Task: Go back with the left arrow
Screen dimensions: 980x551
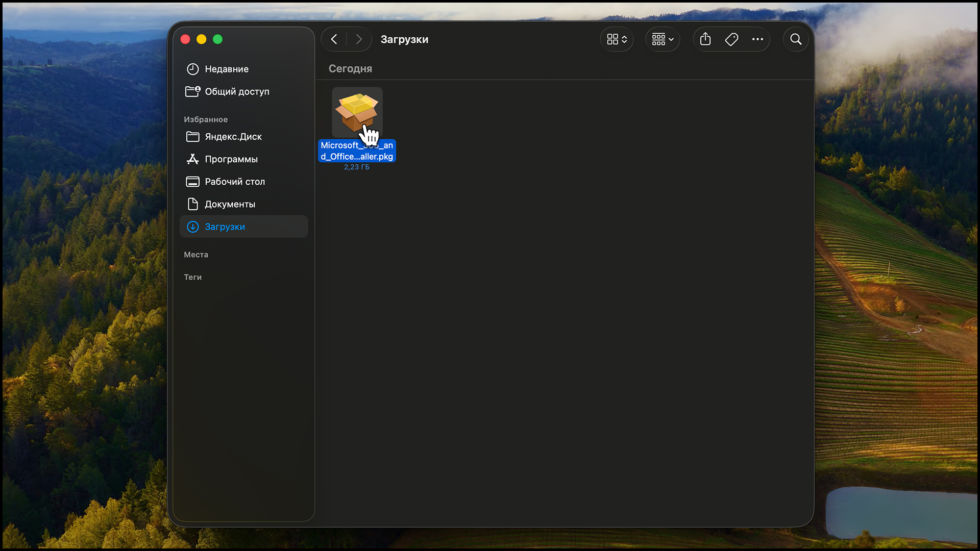Action: click(x=334, y=39)
